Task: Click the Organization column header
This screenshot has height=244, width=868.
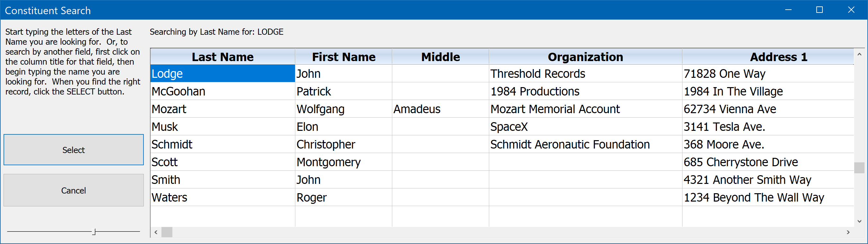Action: click(x=585, y=57)
